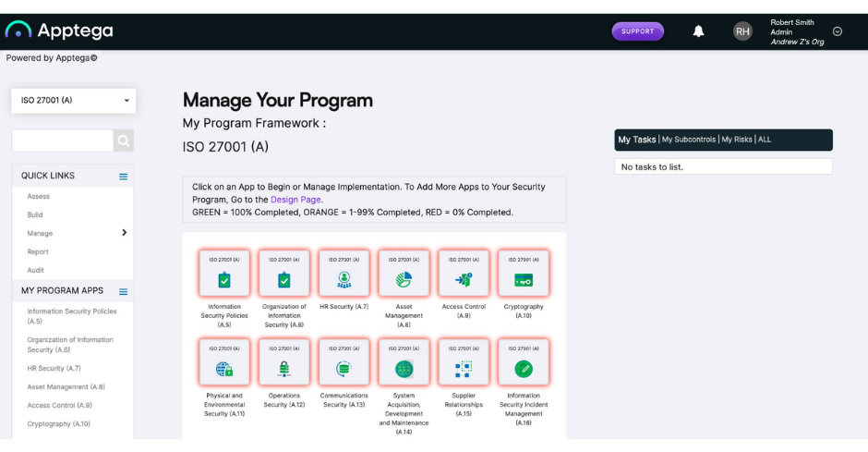Open Physical and Environmental Security (A.11) tile

point(224,361)
